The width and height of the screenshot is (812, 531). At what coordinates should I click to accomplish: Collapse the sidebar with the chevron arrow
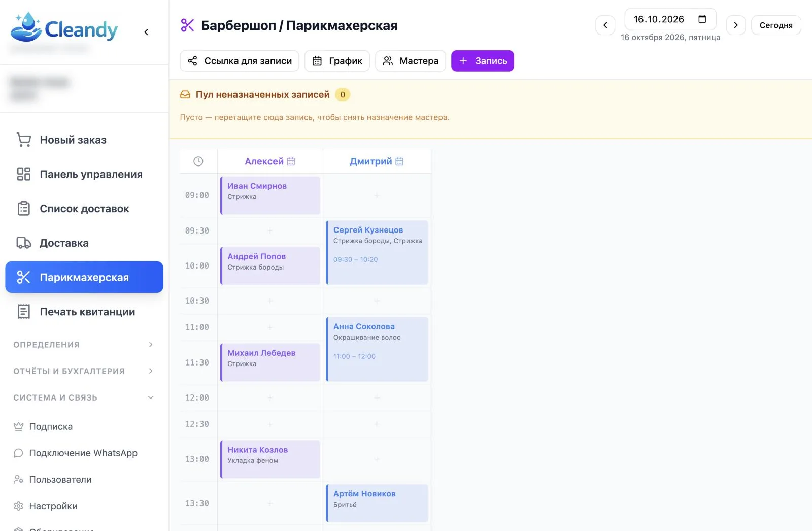(x=146, y=32)
